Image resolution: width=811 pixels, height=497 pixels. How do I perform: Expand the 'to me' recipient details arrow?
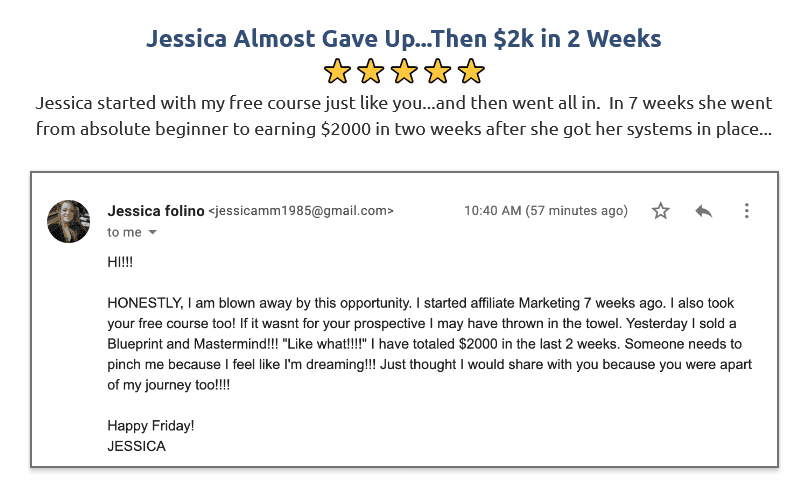153,233
